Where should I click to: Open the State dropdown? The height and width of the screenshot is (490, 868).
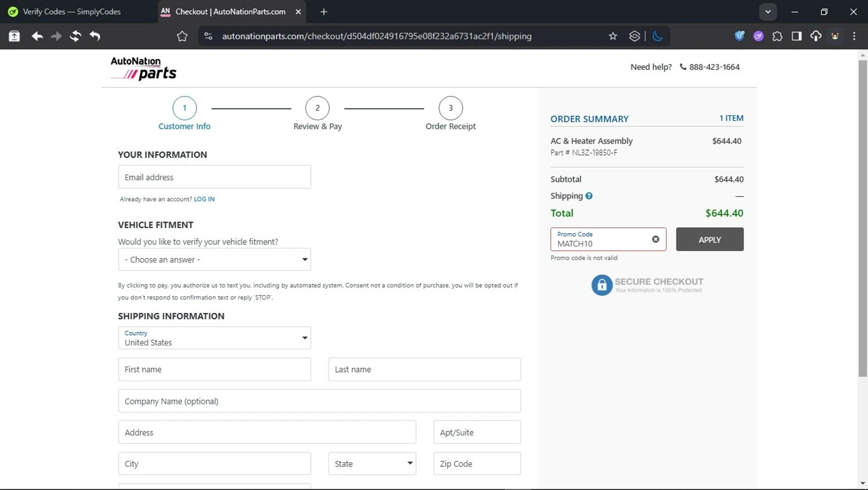point(372,463)
